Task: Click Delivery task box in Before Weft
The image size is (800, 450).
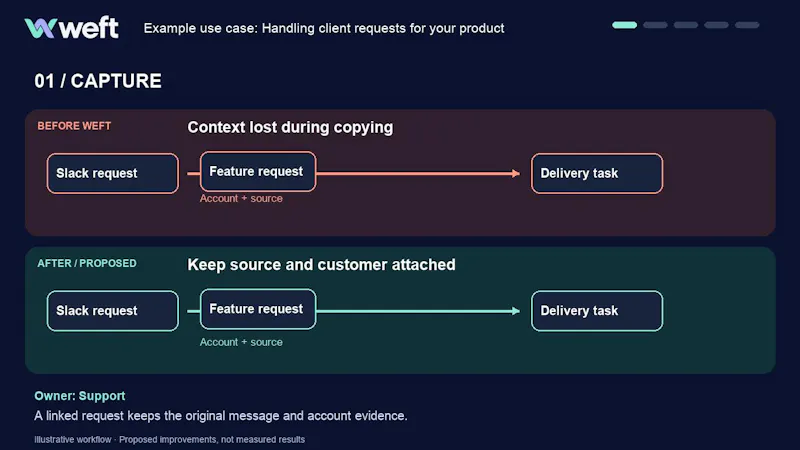Action: pyautogui.click(x=597, y=173)
